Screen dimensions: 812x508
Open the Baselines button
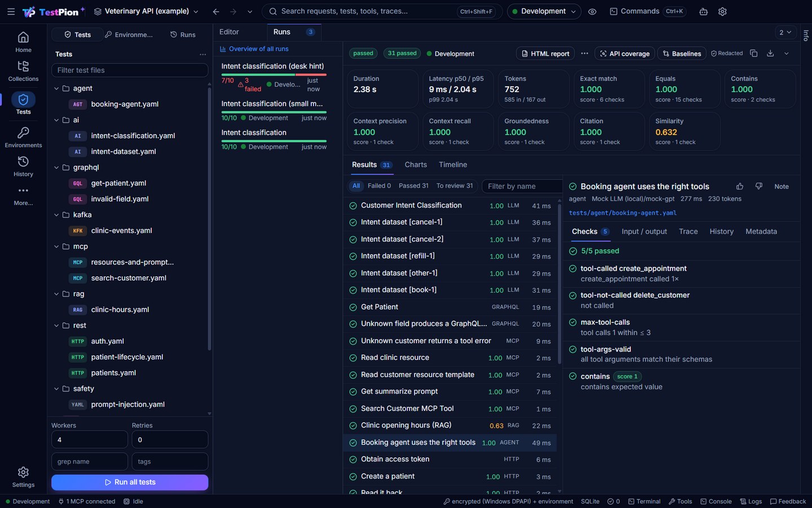coord(682,54)
